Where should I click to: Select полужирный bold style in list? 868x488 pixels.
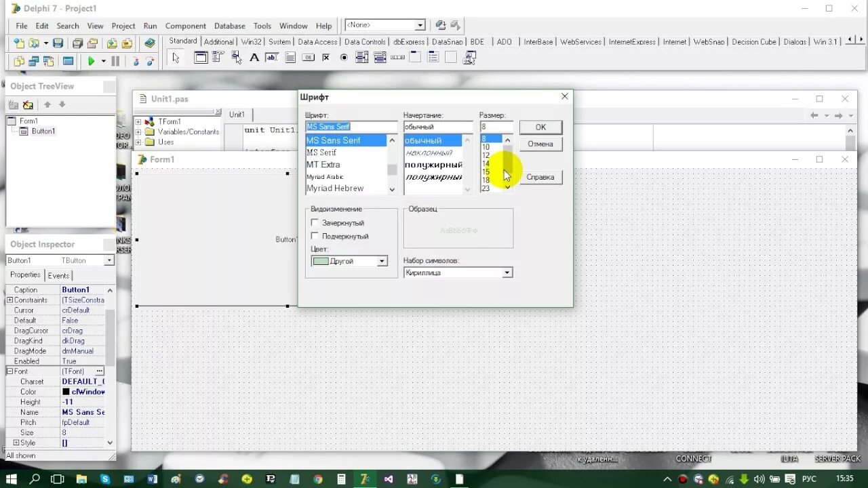[x=433, y=165]
